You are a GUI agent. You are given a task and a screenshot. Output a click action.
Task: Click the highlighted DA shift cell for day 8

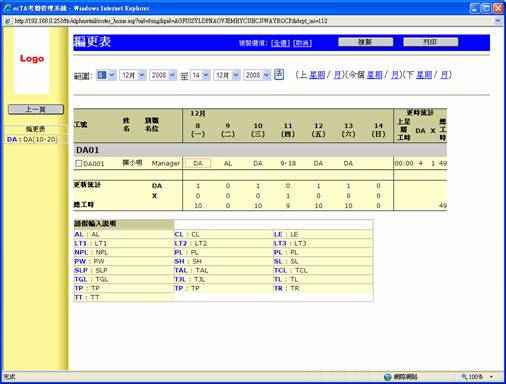(198, 163)
